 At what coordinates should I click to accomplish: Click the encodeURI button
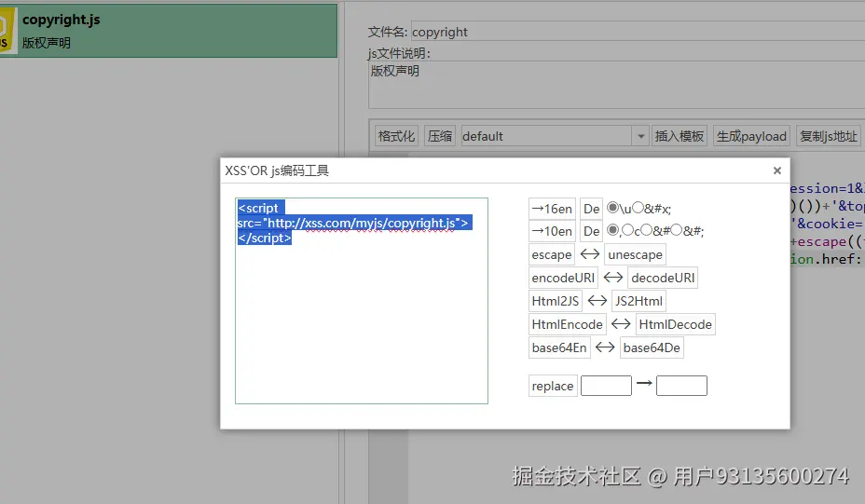point(563,278)
